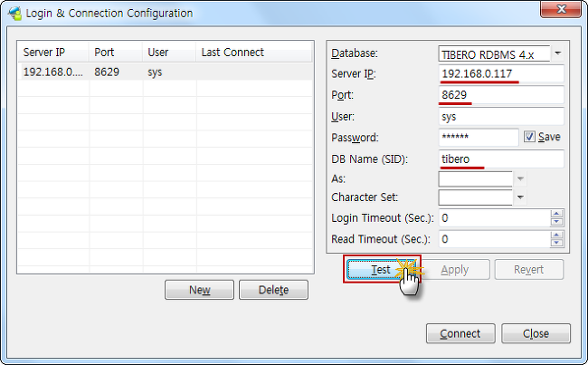Focus the Login Timeout value field
The width and height of the screenshot is (588, 365).
tap(494, 217)
